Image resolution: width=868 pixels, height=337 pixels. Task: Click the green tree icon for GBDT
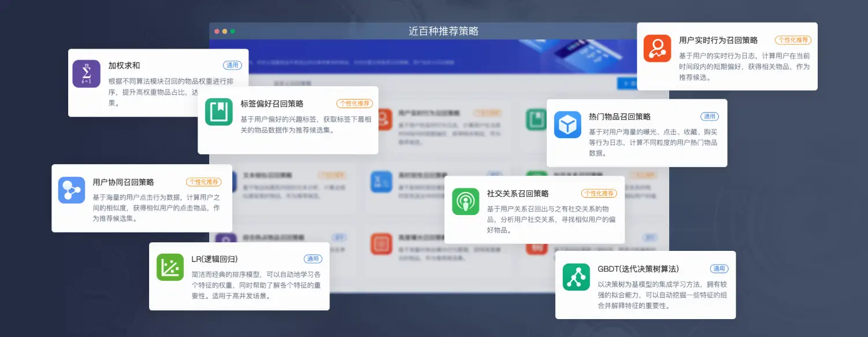(x=576, y=277)
